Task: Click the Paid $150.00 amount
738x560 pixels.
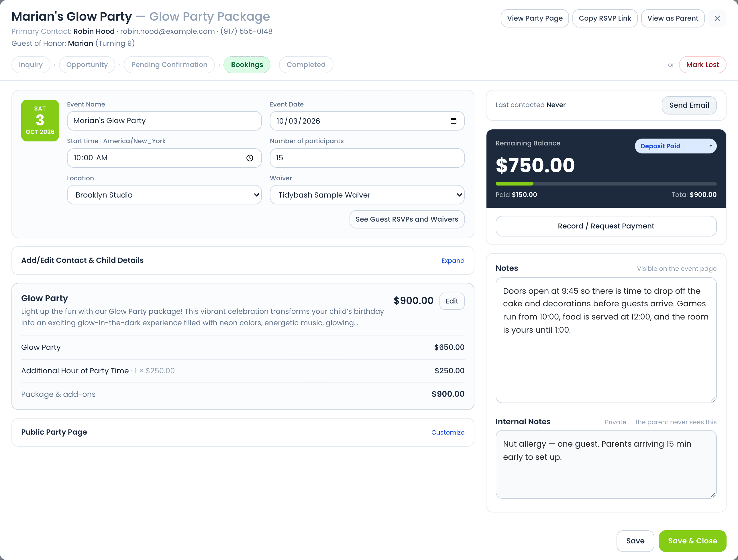Action: 516,195
